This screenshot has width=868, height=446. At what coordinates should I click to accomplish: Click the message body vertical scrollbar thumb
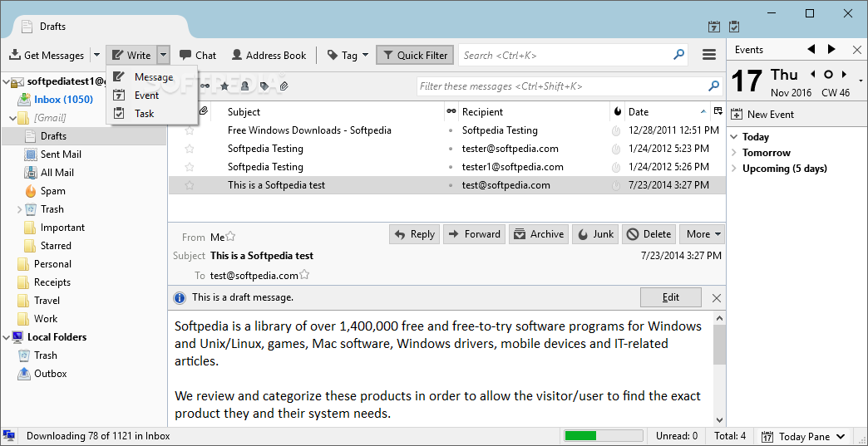719,345
